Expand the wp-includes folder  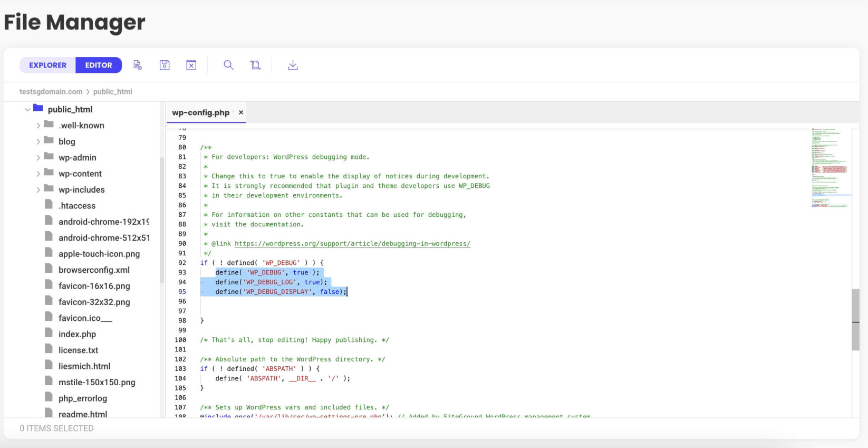point(38,190)
